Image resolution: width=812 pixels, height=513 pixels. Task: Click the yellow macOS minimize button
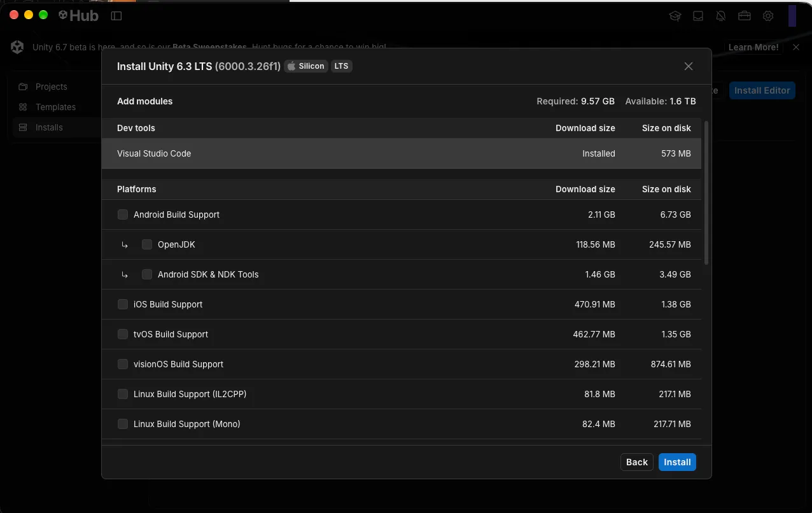click(28, 15)
